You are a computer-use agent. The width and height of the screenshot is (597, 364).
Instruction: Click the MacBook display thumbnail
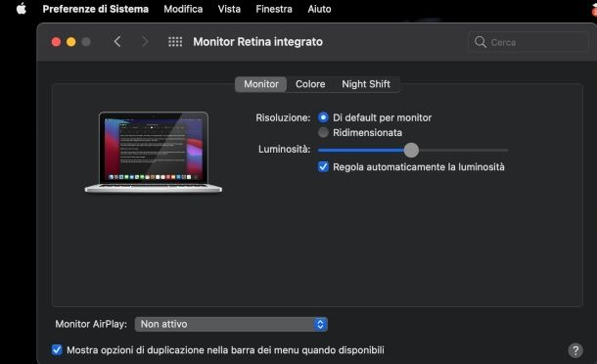pyautogui.click(x=154, y=153)
